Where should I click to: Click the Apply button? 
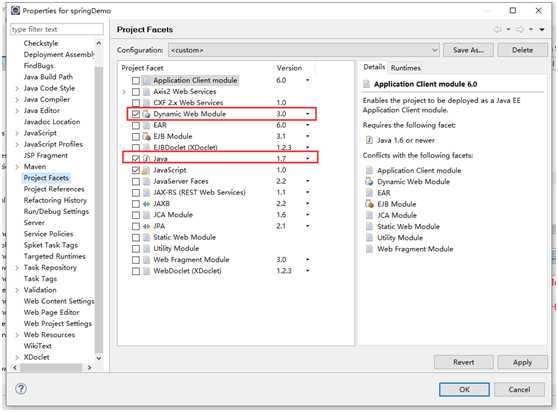click(x=522, y=362)
